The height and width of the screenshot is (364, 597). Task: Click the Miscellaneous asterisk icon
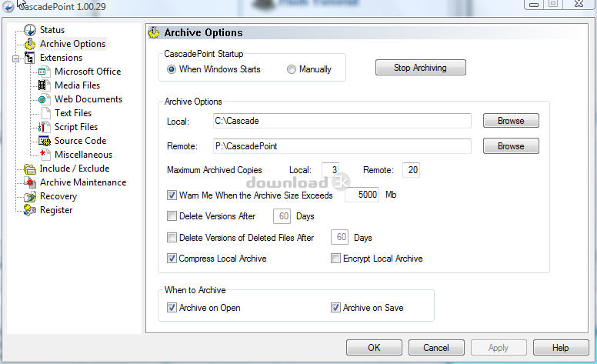(x=45, y=154)
